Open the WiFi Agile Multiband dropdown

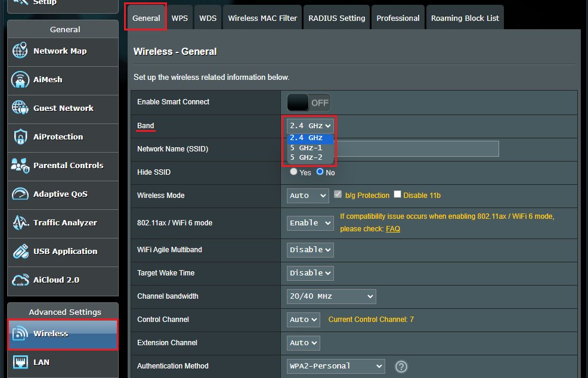[x=310, y=250]
